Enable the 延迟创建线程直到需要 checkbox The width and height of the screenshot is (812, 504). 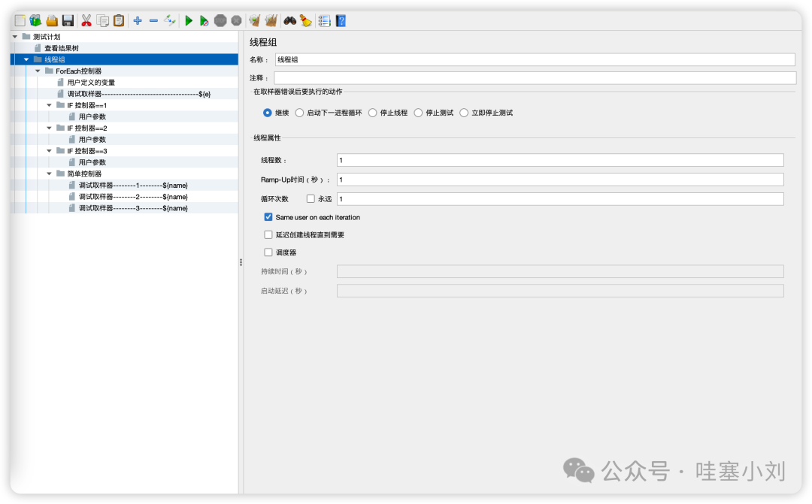pos(268,235)
